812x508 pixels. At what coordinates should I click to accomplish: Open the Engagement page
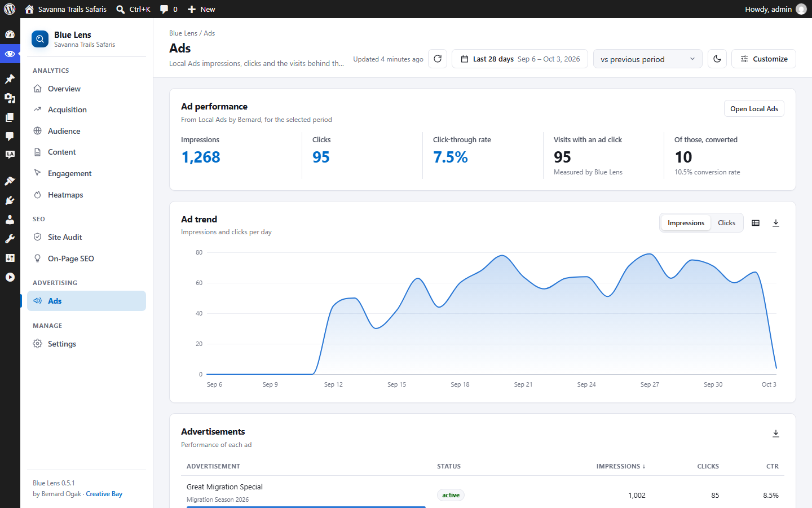pos(86,173)
